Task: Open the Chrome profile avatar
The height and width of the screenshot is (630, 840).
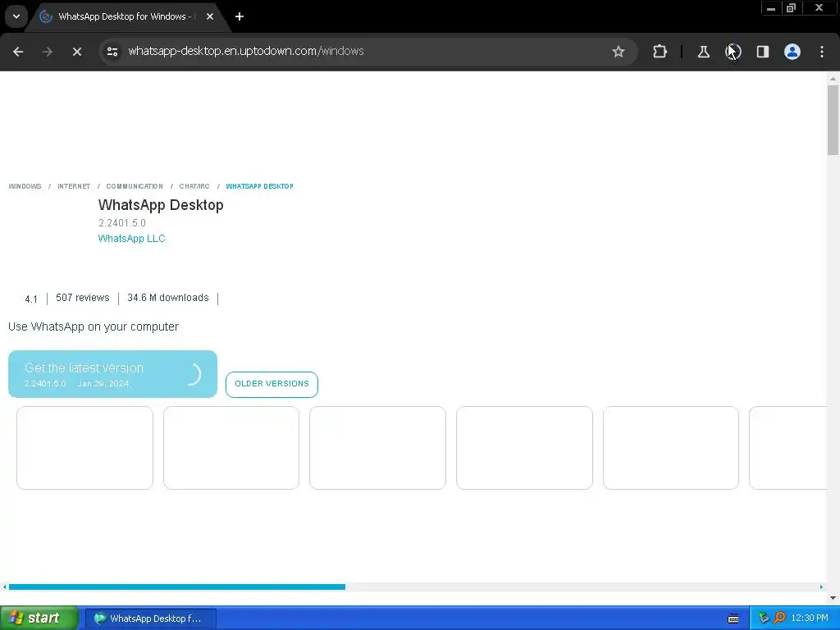Action: click(792, 52)
